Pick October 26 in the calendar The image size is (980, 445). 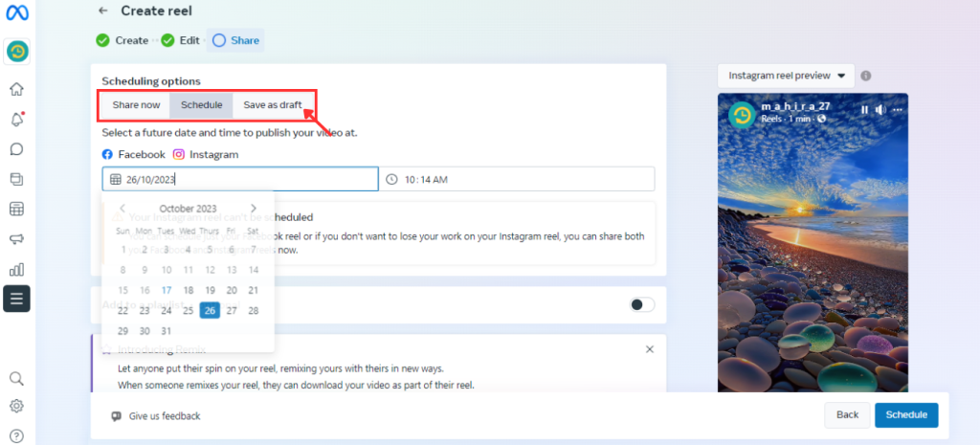coord(210,310)
